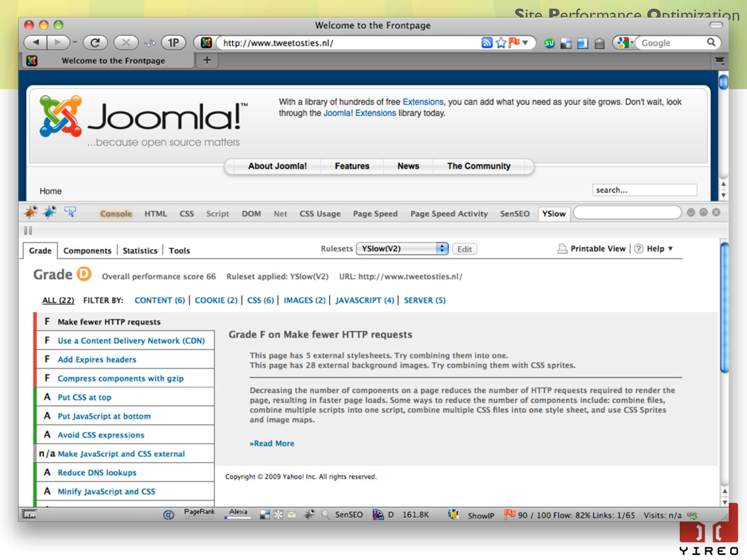The height and width of the screenshot is (560, 747).
Task: Activate the Firebug inspect element pointer icon
Action: (x=70, y=212)
